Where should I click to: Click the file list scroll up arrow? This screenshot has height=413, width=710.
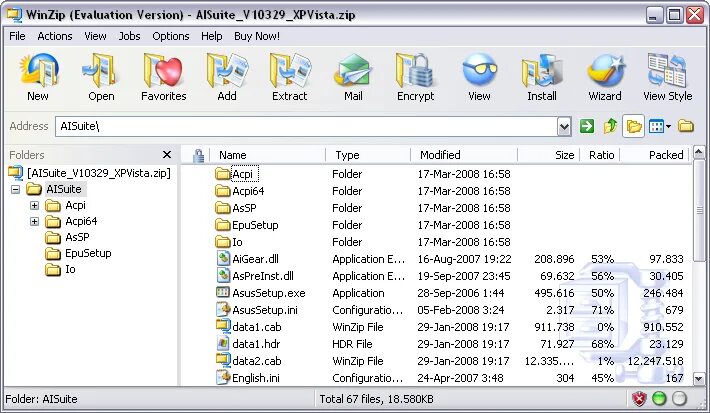[x=699, y=153]
